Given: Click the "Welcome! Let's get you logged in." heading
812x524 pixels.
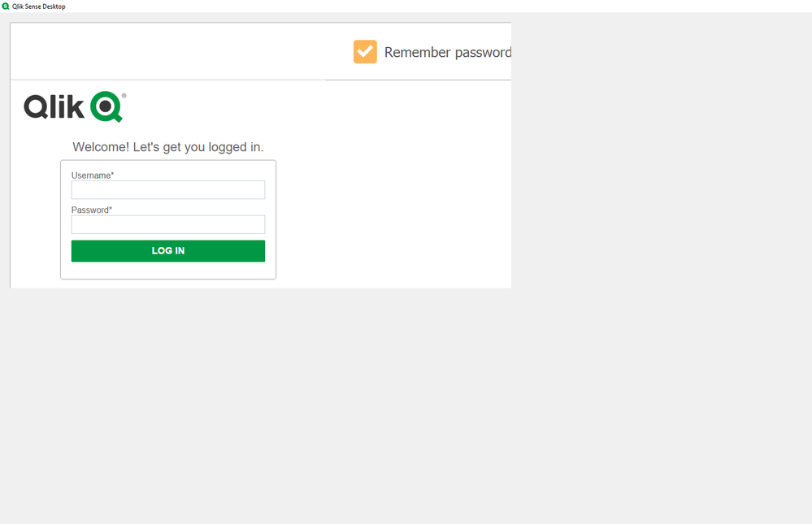Looking at the screenshot, I should point(168,147).
